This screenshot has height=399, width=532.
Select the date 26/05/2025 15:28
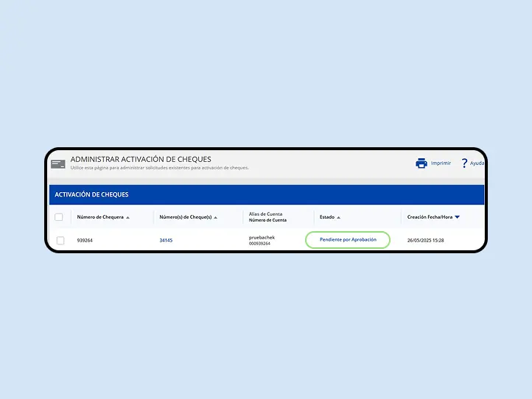(425, 240)
